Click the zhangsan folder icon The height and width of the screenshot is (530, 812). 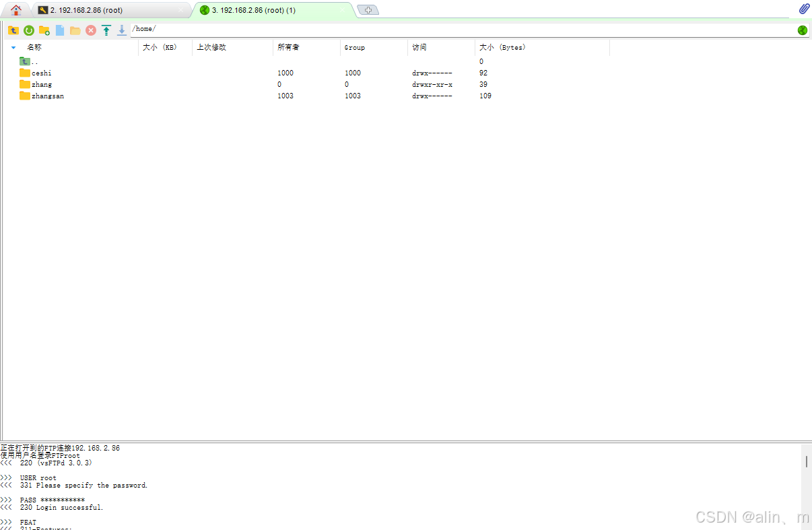(x=25, y=96)
